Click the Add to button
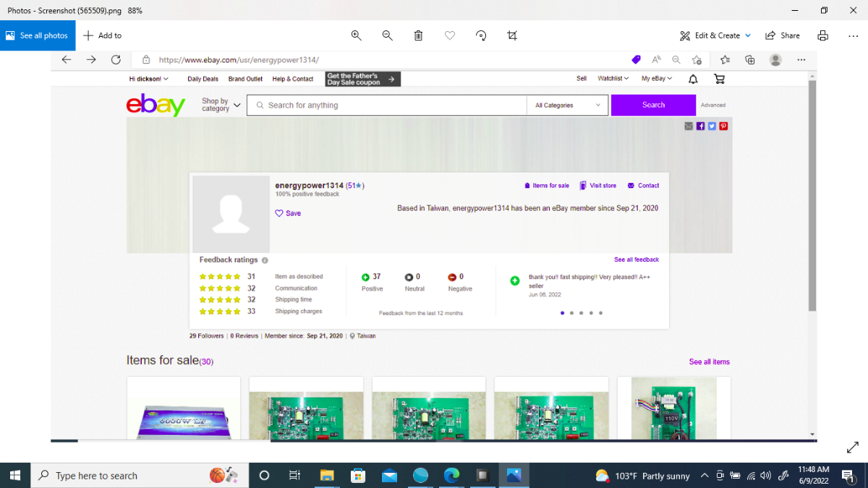The width and height of the screenshot is (868, 488). [x=102, y=35]
